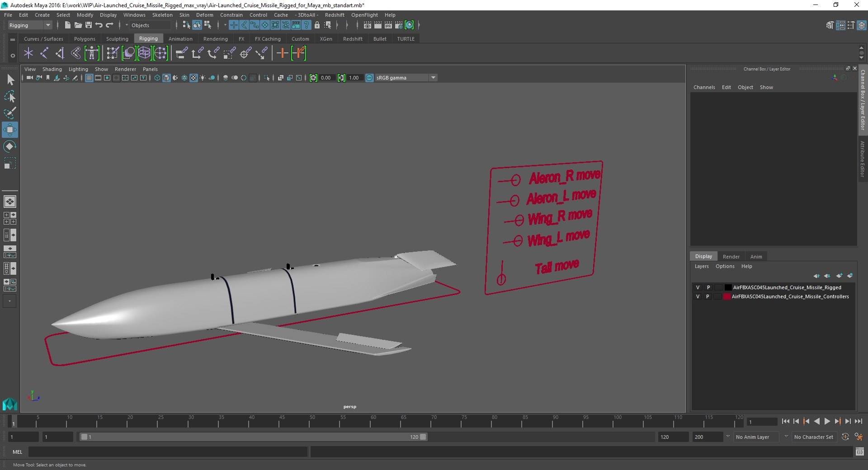The height and width of the screenshot is (470, 868).
Task: Toggle the auto keyframe button
Action: [x=845, y=437]
